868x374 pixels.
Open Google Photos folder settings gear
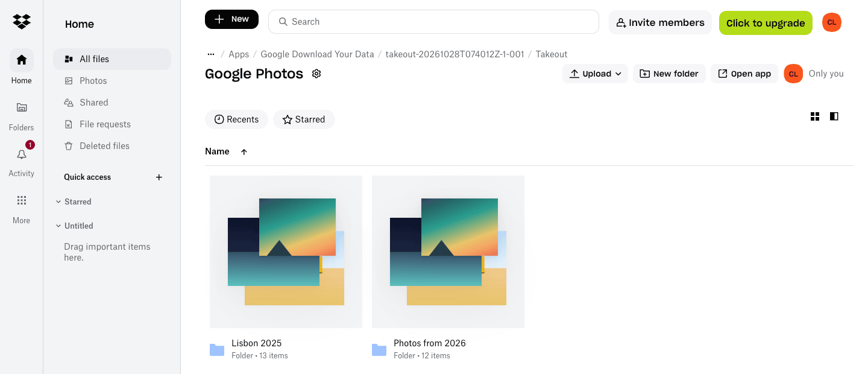(316, 74)
